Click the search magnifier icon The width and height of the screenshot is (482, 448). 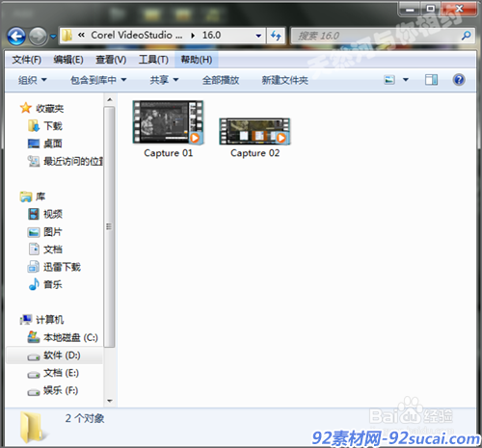point(466,36)
